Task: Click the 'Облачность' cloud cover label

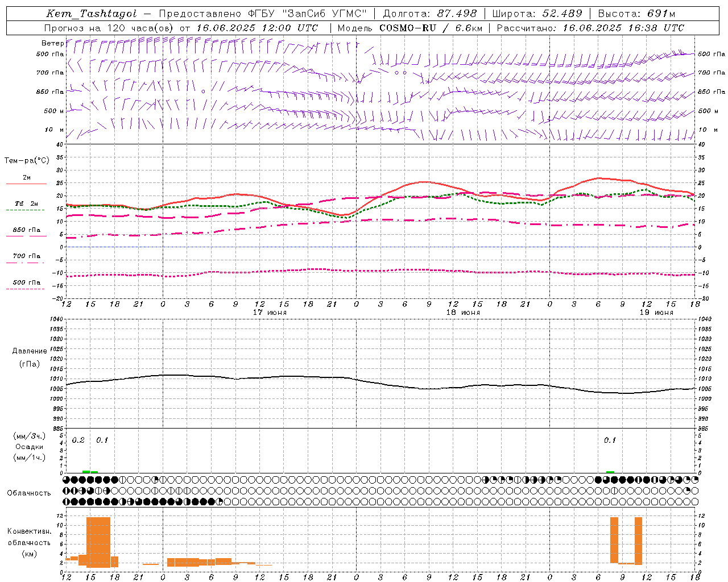Action: [x=29, y=493]
